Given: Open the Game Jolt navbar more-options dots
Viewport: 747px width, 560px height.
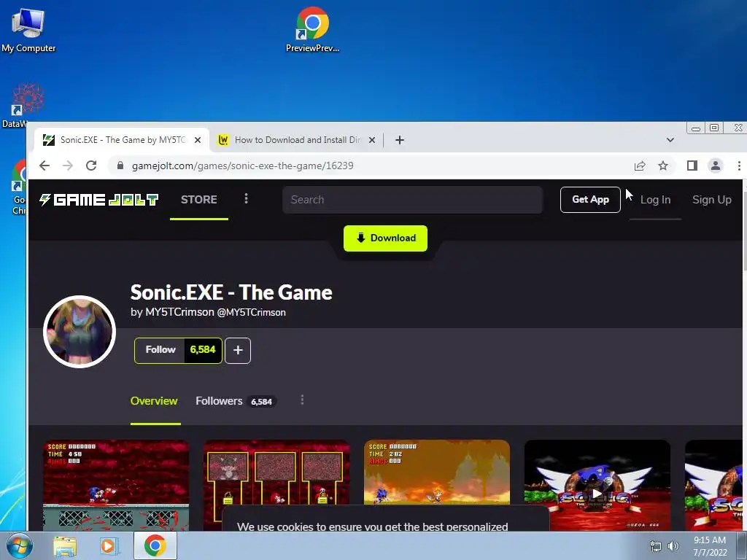Looking at the screenshot, I should click(x=247, y=198).
